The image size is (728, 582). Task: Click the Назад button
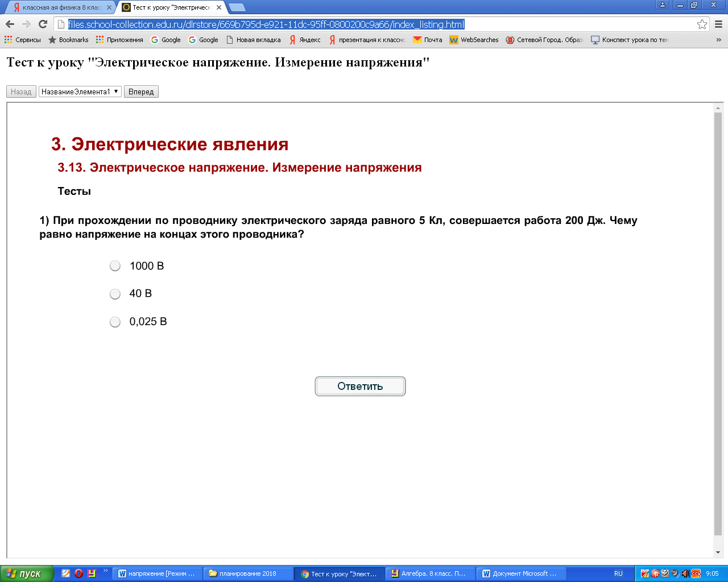pos(21,92)
